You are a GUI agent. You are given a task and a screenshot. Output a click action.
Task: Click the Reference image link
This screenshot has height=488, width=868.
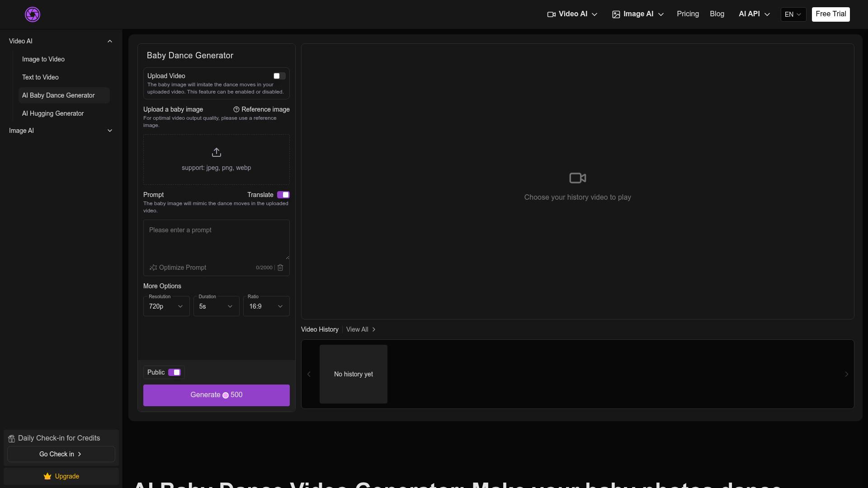tap(265, 109)
